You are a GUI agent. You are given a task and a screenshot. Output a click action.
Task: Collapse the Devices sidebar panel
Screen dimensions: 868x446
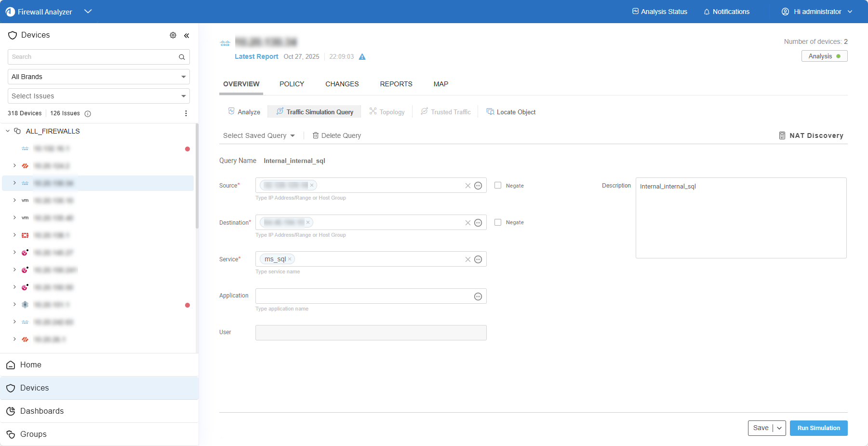(187, 35)
